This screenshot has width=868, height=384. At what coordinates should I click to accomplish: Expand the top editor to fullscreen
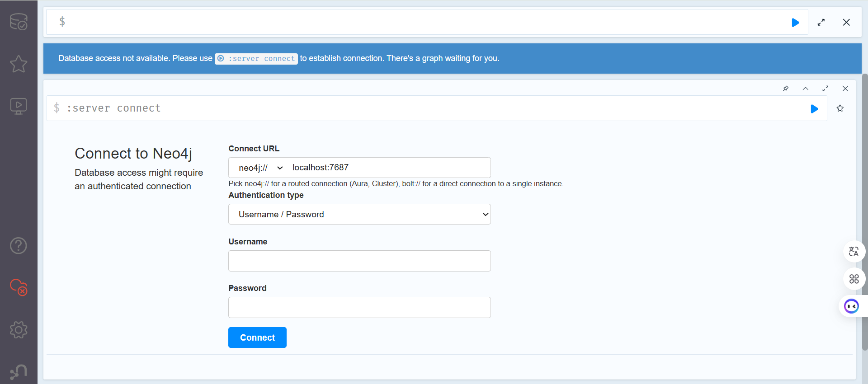tap(821, 22)
